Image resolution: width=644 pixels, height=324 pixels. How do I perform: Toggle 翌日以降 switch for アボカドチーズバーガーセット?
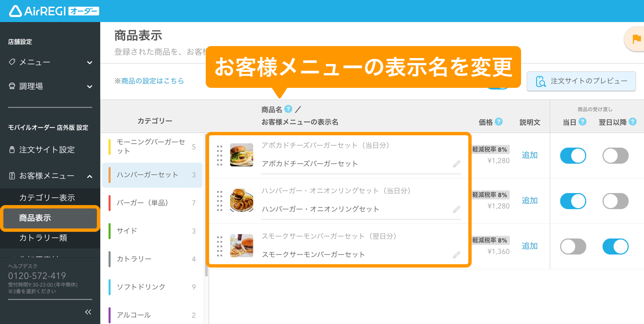616,156
